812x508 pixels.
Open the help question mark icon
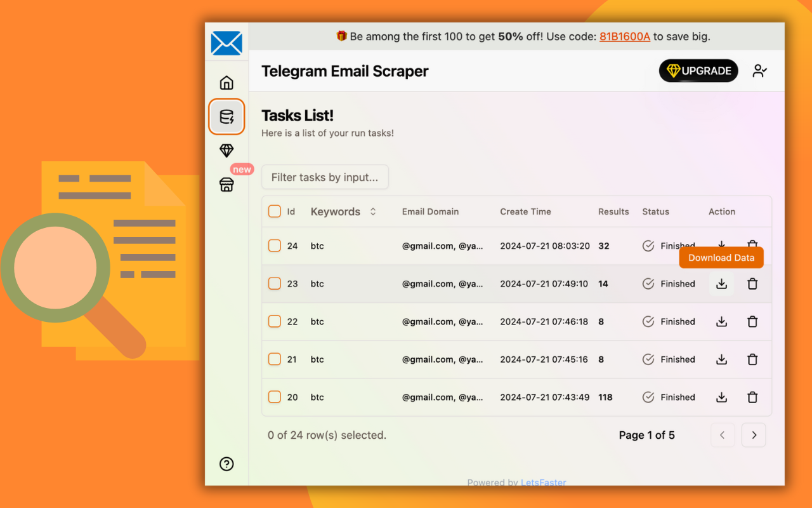click(226, 464)
